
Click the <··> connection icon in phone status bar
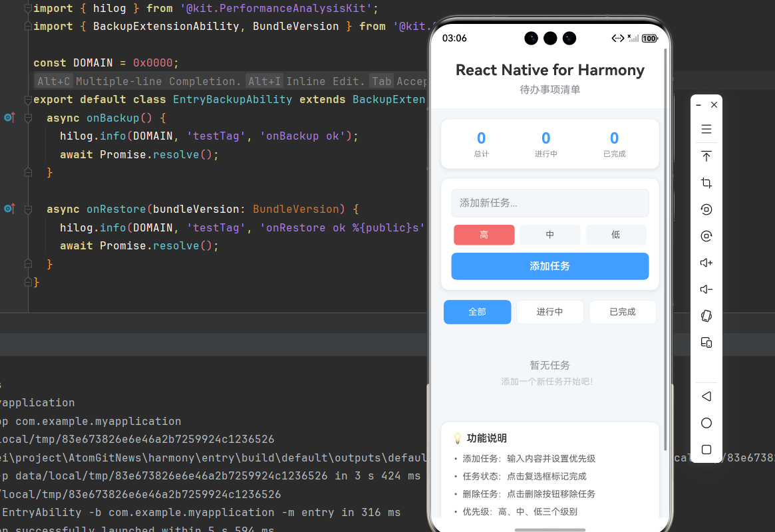(x=618, y=38)
